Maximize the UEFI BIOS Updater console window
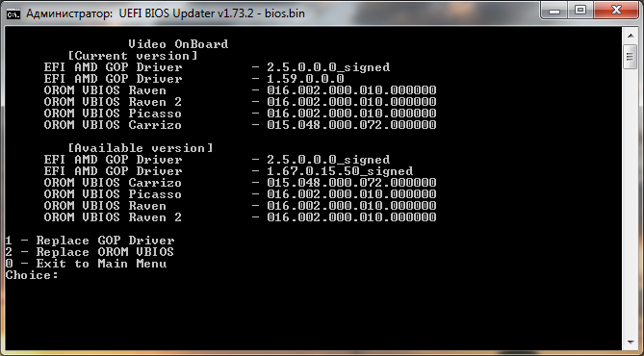This screenshot has height=356, width=644. point(580,11)
